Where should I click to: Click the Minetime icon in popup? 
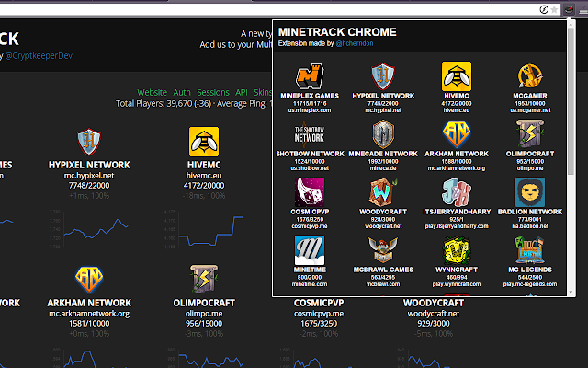point(310,250)
